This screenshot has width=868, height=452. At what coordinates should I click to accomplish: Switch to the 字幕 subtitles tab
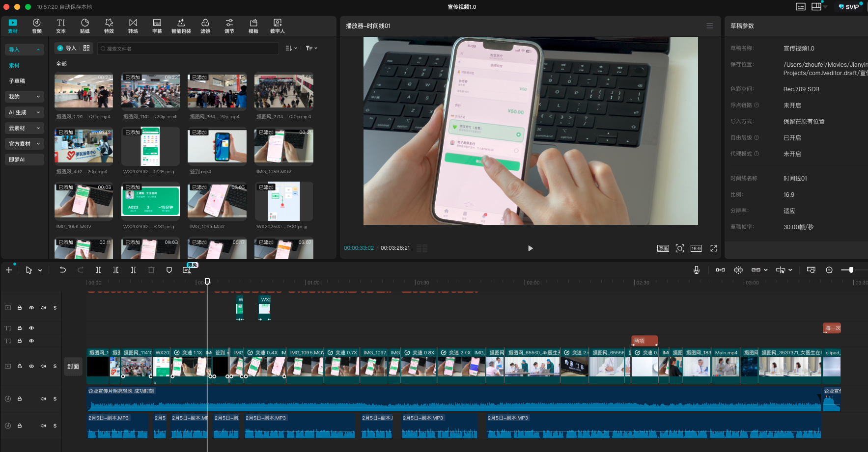(x=157, y=26)
